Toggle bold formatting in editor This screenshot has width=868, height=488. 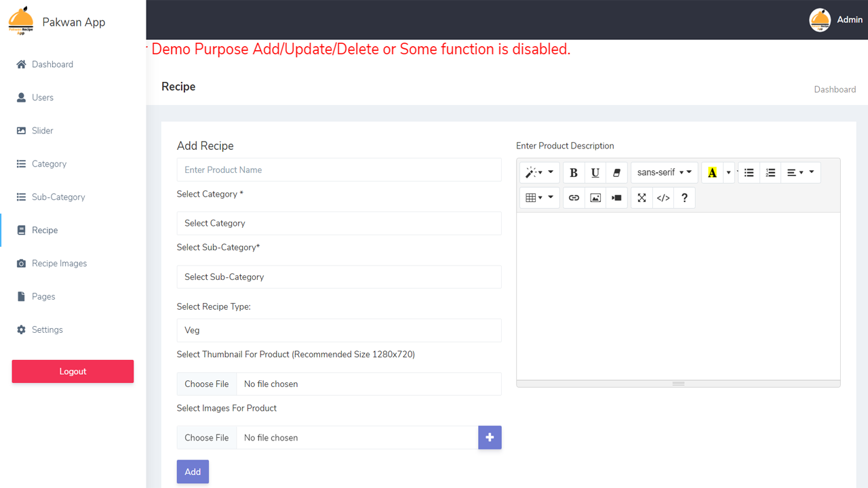(x=574, y=173)
